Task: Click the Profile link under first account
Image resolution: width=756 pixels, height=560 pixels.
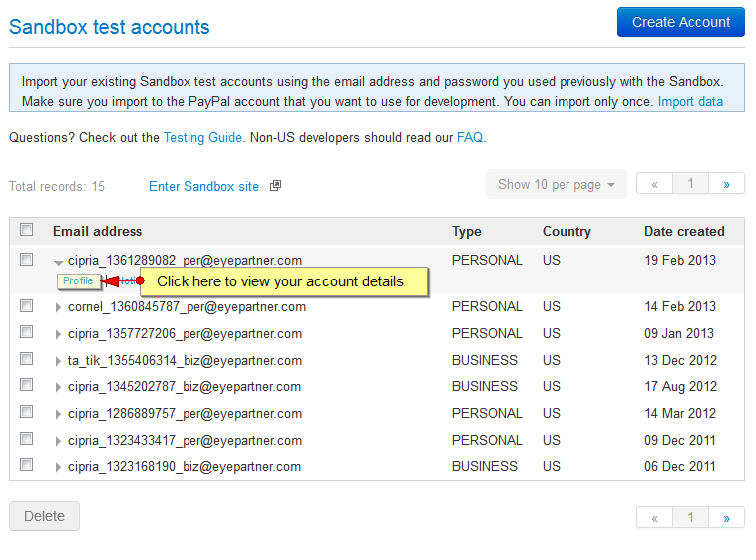Action: click(x=78, y=281)
